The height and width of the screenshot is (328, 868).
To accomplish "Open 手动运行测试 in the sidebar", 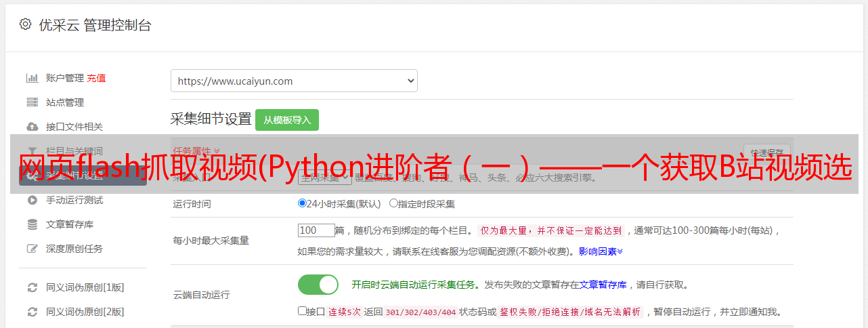I will [x=74, y=200].
